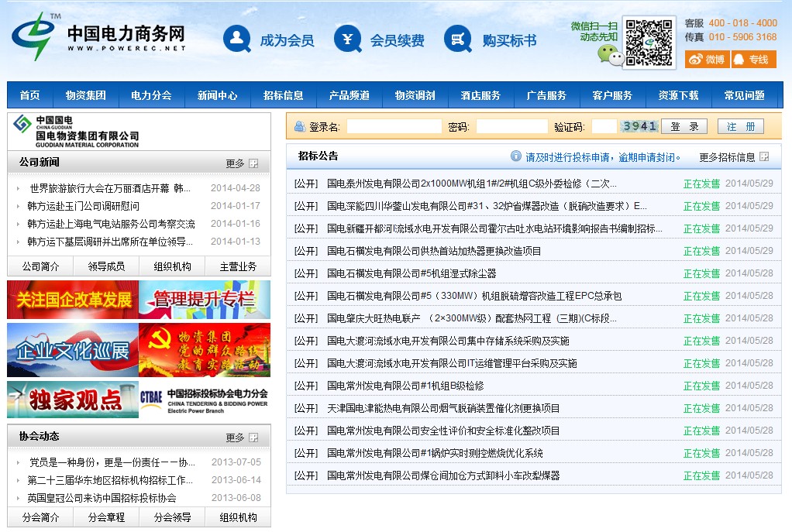Open the 独家观点 banner
Viewport: 792px width, 532px height.
click(73, 400)
